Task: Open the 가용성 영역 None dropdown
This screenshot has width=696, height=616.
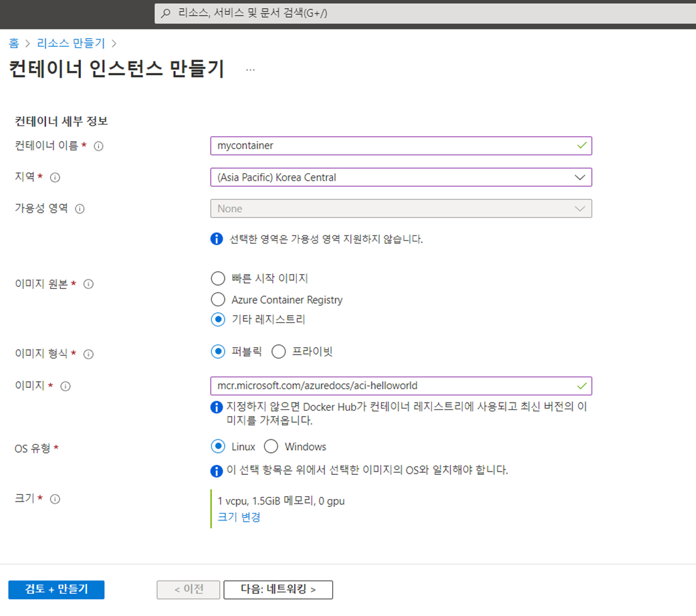Action: pos(401,209)
